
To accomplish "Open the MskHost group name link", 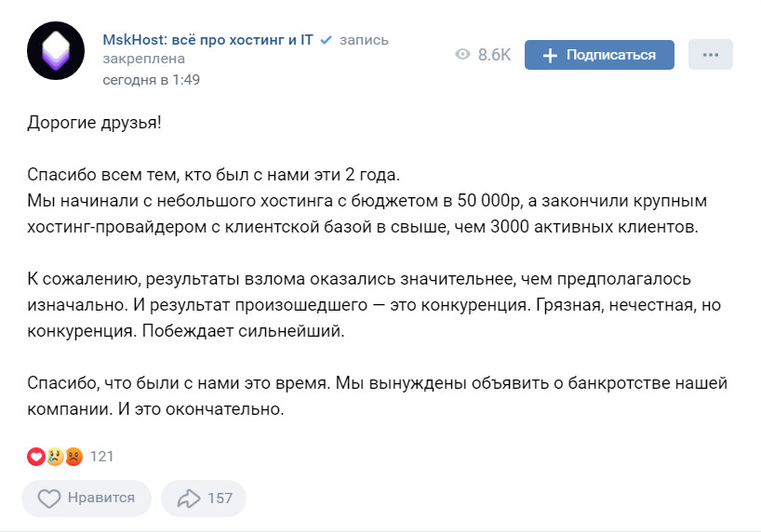I will (x=207, y=40).
